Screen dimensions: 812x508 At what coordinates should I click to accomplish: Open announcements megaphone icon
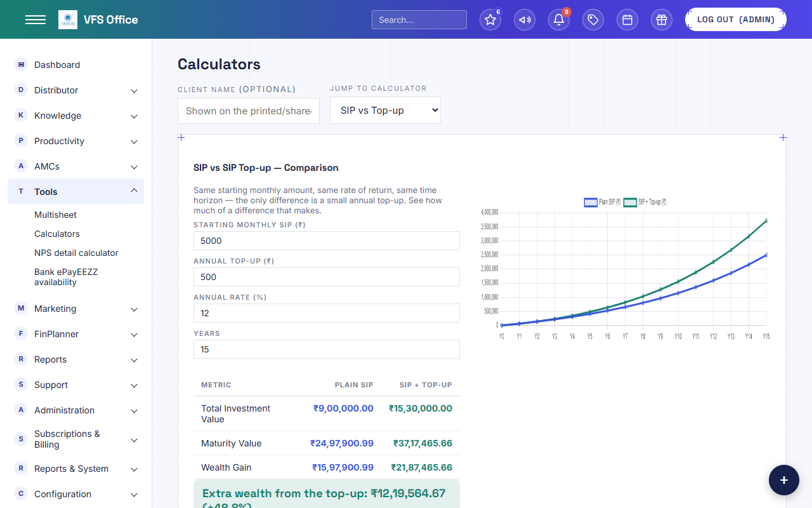tap(525, 20)
